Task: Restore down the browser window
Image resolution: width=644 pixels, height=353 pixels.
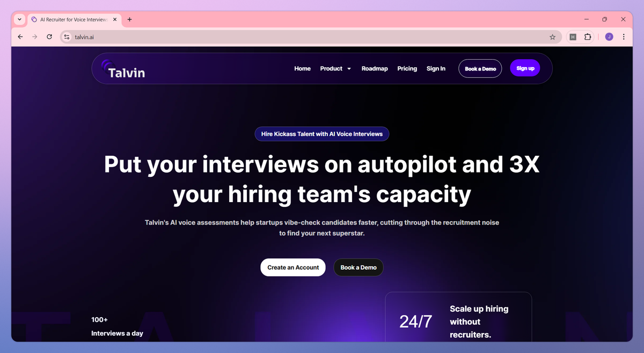Action: 604,19
